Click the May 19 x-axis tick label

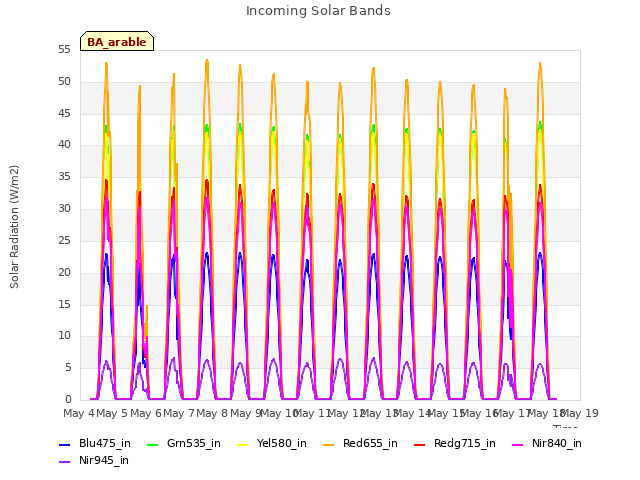pos(581,413)
